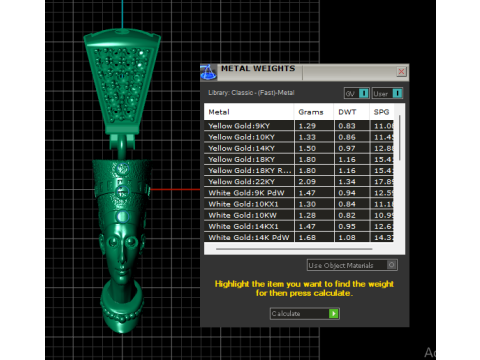Click the SPG column header
The image size is (480, 360).
[382, 112]
